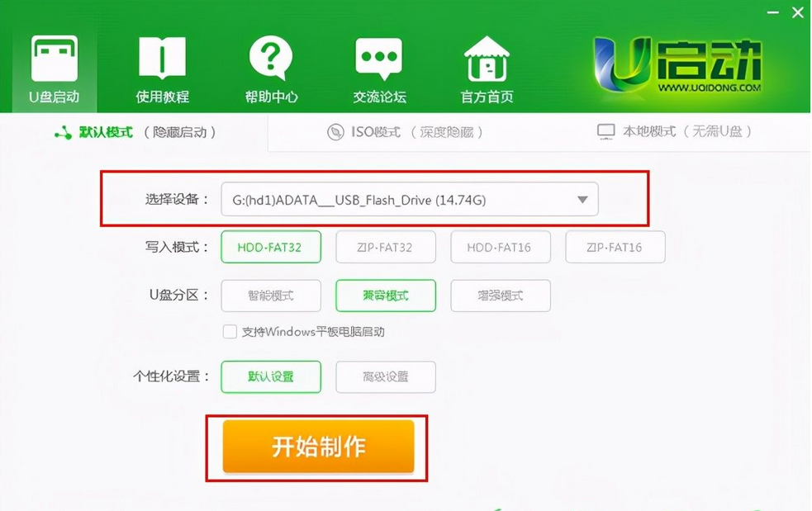Click the 高级设置 button
This screenshot has height=511, width=812.
[386, 376]
